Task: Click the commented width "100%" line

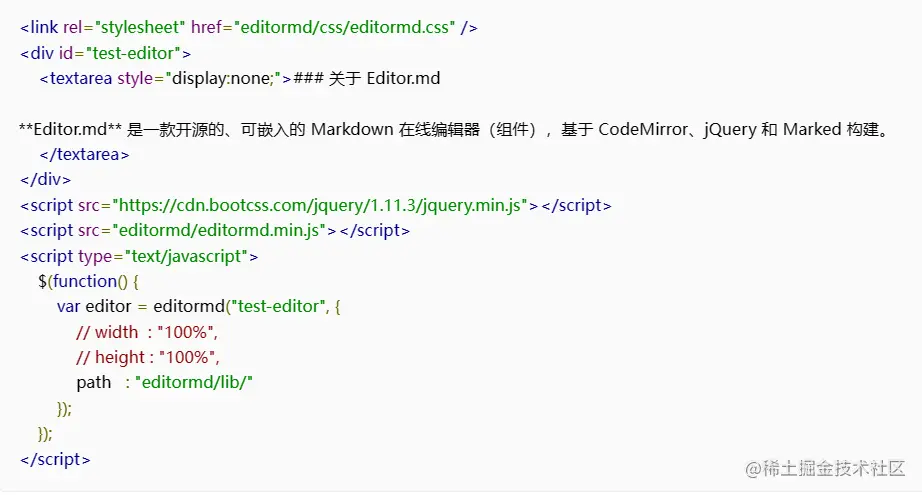Action: coord(147,332)
